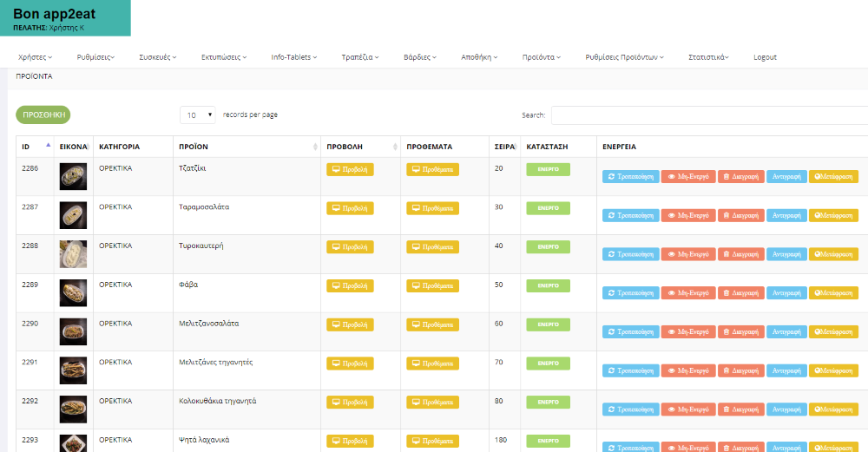Focus the Search input field
This screenshot has height=452, width=868.
[x=710, y=115]
